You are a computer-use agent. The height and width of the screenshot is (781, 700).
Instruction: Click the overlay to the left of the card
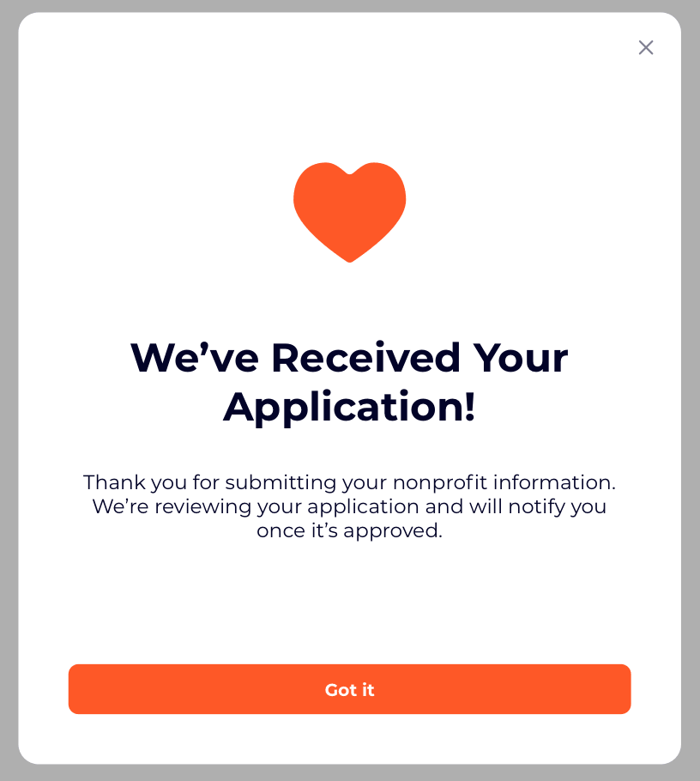coord(9,390)
